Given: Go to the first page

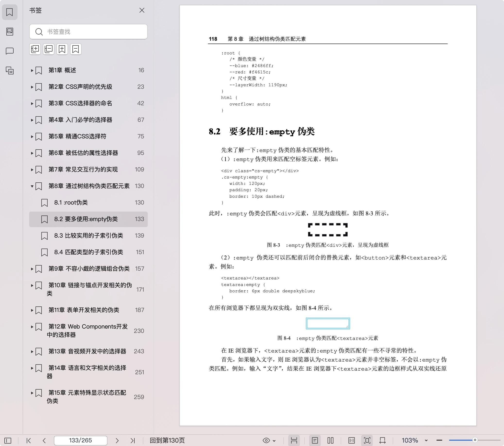Looking at the screenshot, I should [29, 440].
